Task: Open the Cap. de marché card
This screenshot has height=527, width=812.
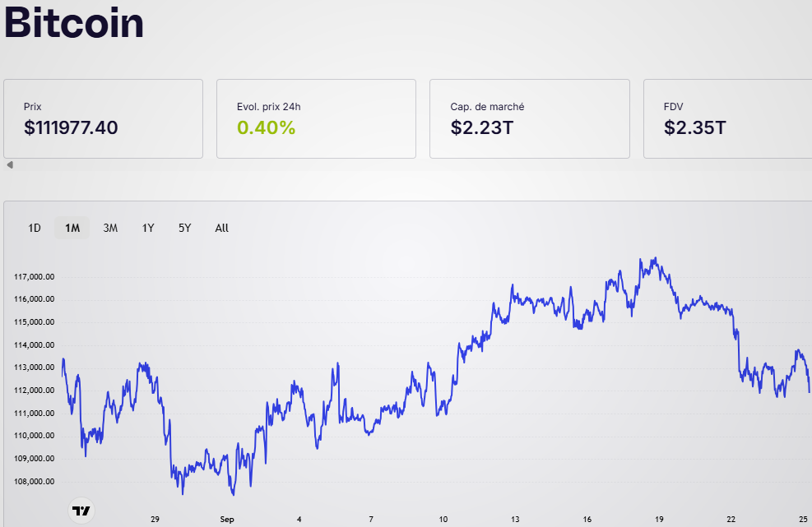Action: tap(529, 118)
